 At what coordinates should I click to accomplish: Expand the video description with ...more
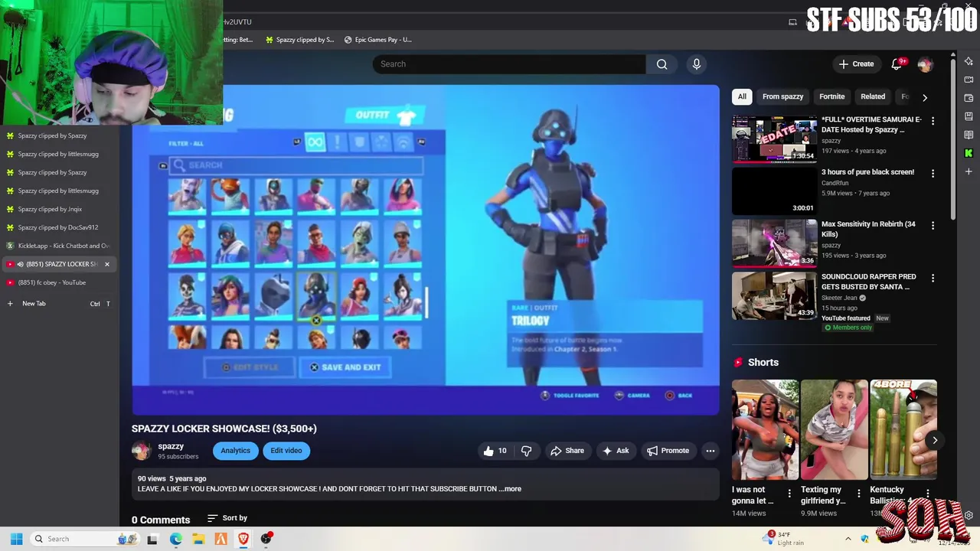[x=510, y=489]
